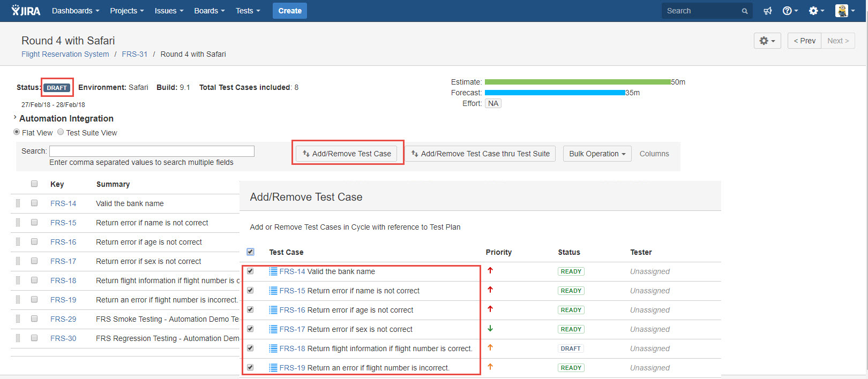Open the help question mark menu
The image size is (868, 379).
[790, 11]
